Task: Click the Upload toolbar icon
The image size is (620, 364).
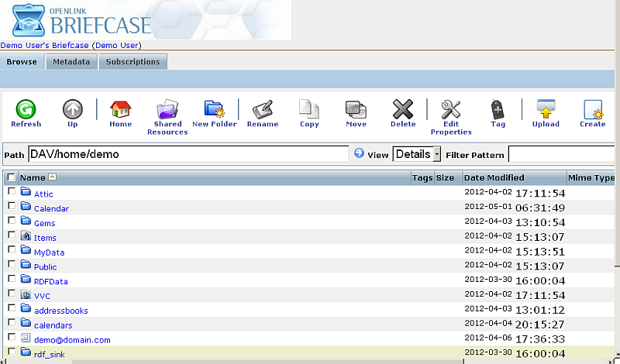Action: pos(546,110)
